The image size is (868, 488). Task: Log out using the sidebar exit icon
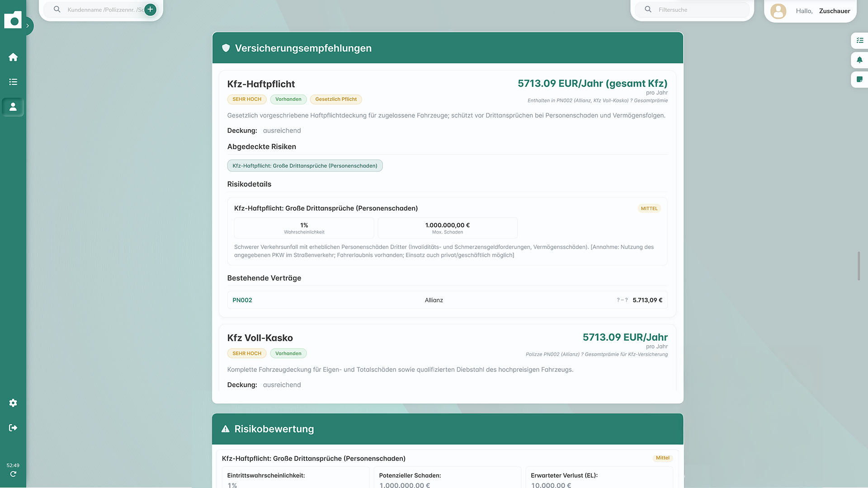(x=13, y=427)
